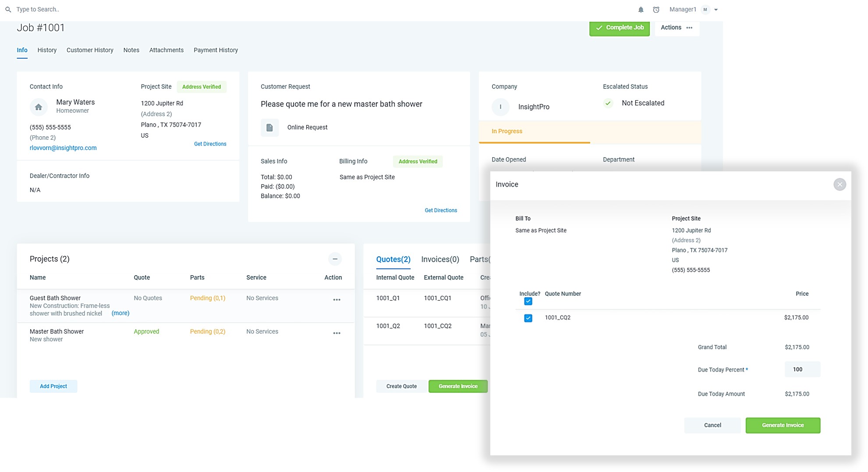Click the homeowner house icon

(39, 107)
